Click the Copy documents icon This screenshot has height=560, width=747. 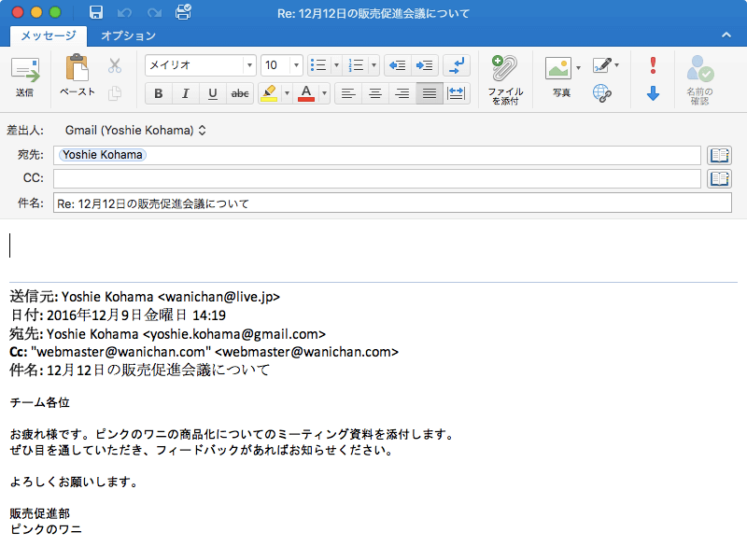114,92
